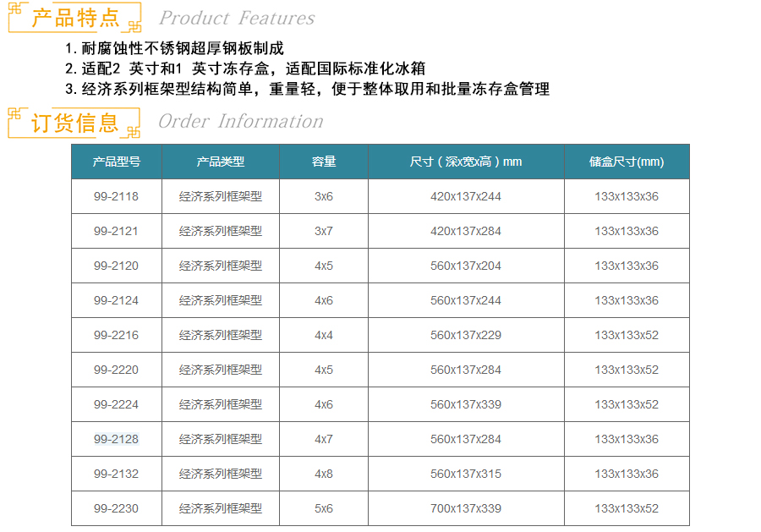This screenshot has height=532, width=761.
Task: Click the 订货信息 section heading
Action: [x=75, y=123]
